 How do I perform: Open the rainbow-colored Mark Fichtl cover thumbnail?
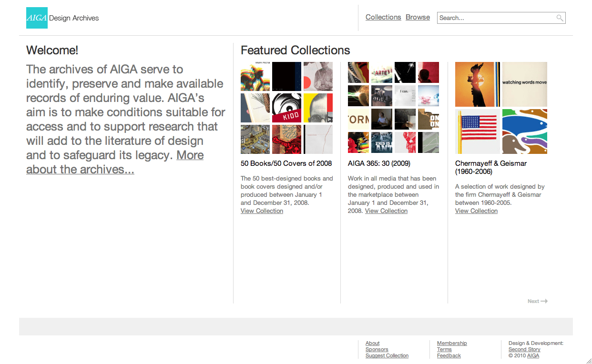(x=255, y=77)
